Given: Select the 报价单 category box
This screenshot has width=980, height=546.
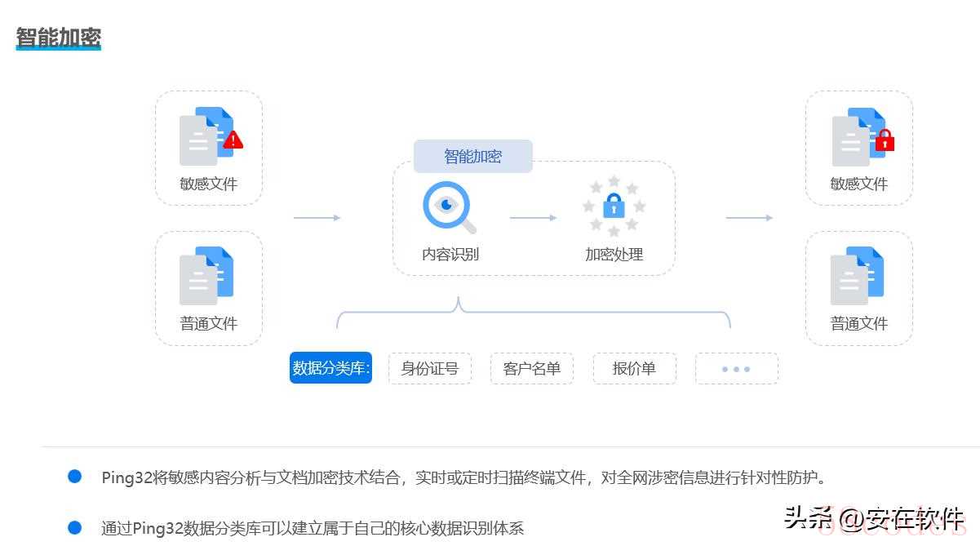Looking at the screenshot, I should click(634, 368).
